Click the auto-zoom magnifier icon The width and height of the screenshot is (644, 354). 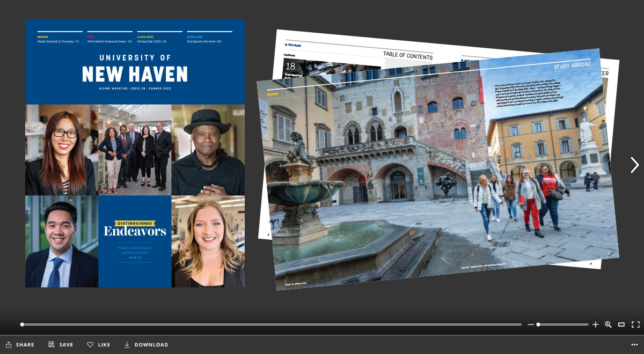[608, 324]
